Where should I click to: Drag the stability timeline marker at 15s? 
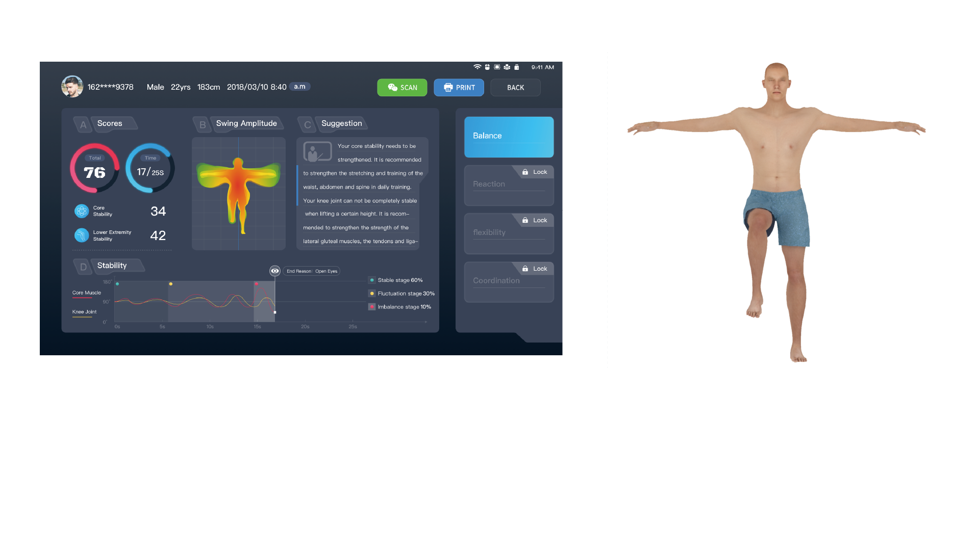(274, 311)
